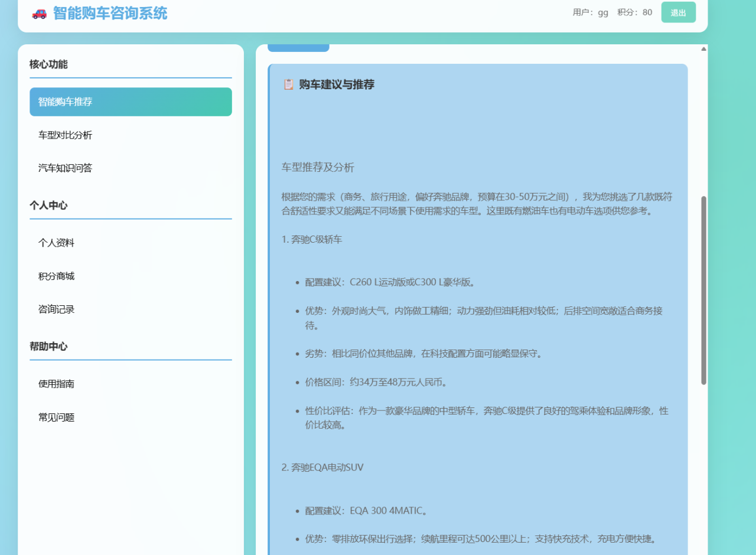Check 咨询记录 consultation history

(56, 309)
